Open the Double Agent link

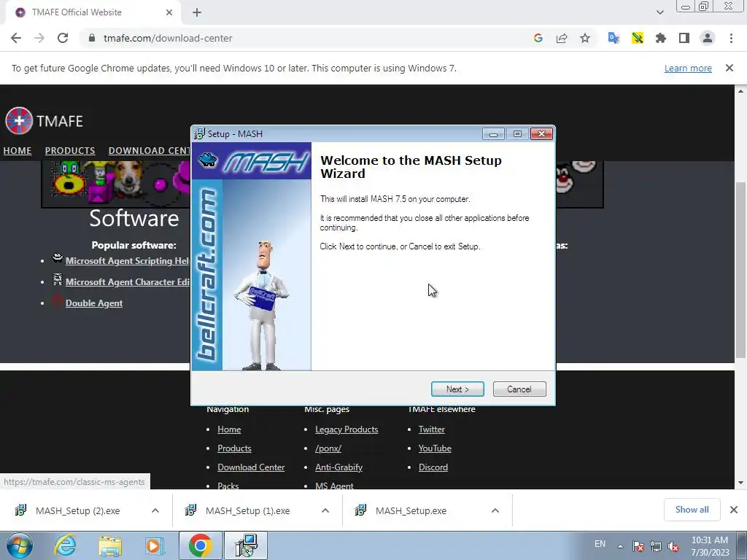pyautogui.click(x=94, y=303)
